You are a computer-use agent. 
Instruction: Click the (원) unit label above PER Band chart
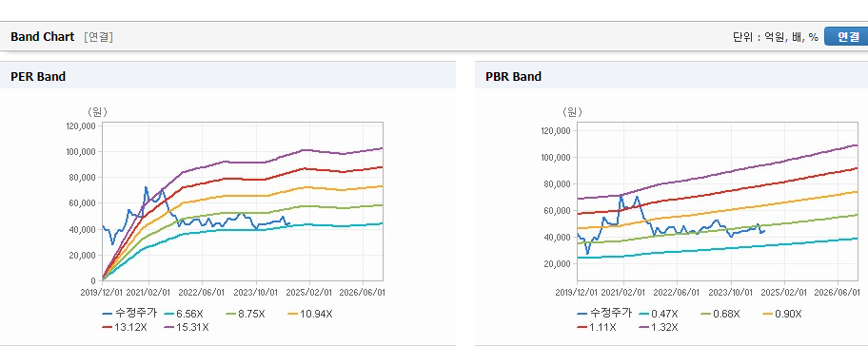(x=97, y=112)
